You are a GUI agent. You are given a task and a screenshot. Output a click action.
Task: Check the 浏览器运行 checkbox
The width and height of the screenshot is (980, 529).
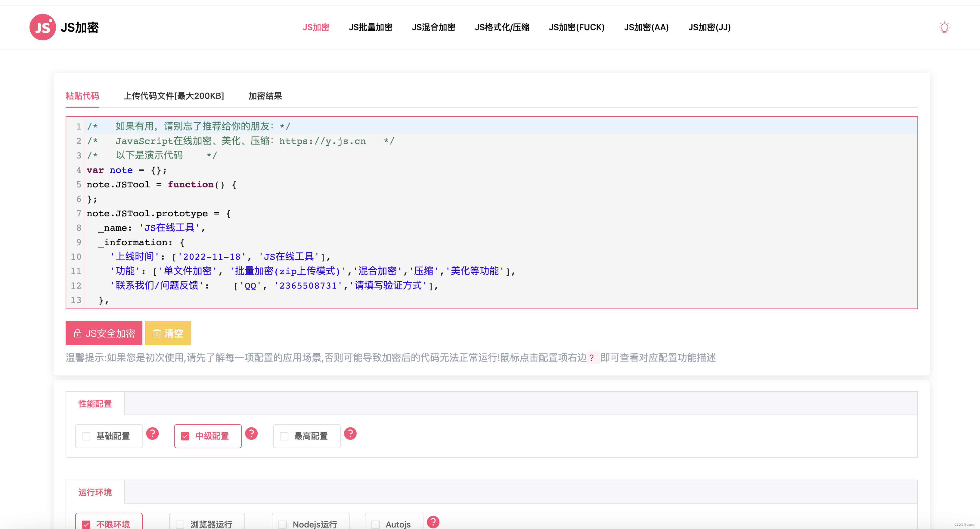click(x=180, y=524)
